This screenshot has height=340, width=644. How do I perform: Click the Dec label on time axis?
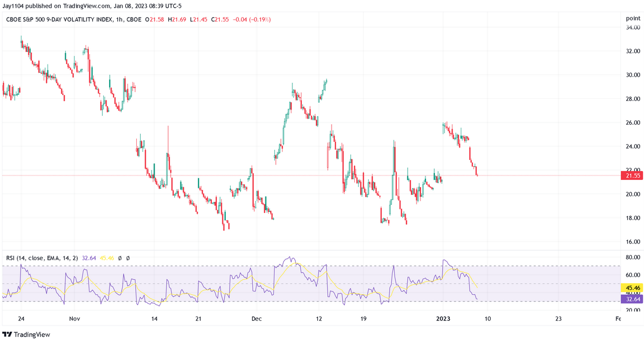(x=257, y=318)
